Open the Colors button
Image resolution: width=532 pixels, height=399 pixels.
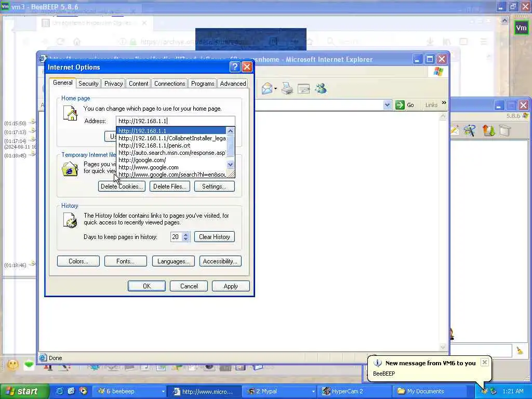click(78, 261)
